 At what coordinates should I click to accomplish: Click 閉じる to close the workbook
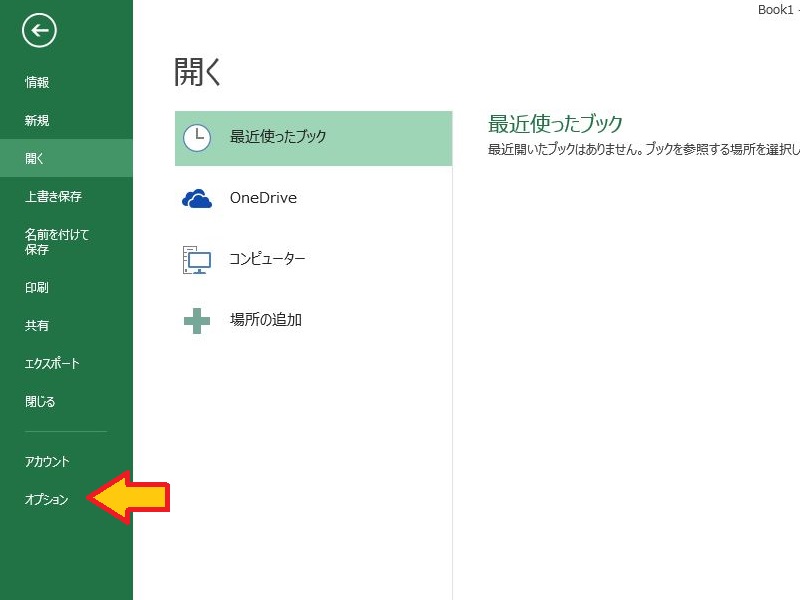[x=40, y=402]
